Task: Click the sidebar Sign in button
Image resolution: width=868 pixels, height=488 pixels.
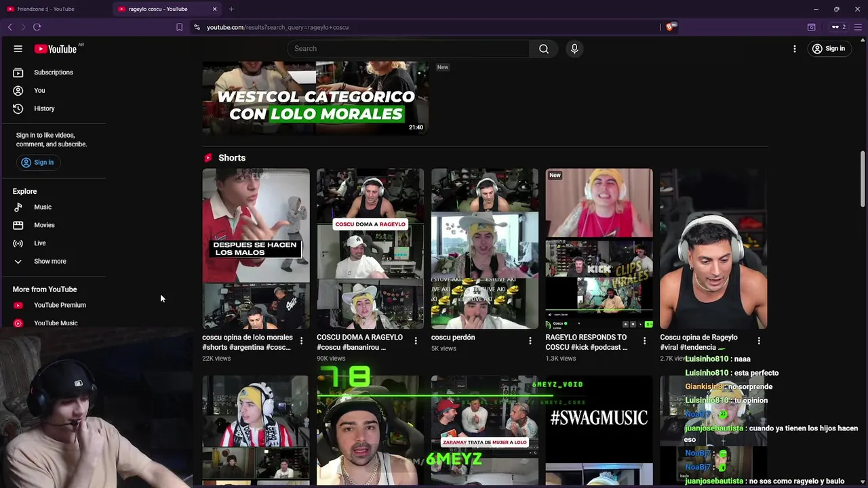Action: (37, 163)
